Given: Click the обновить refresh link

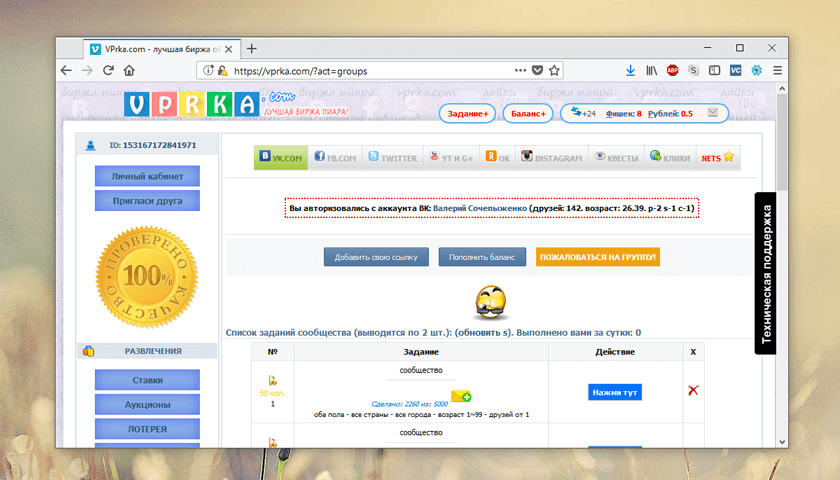Looking at the screenshot, I should (x=483, y=333).
